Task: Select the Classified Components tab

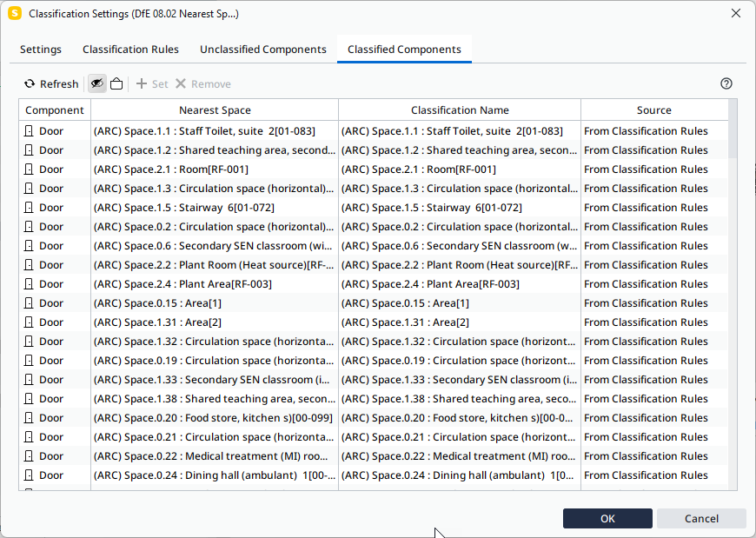Action: [404, 50]
